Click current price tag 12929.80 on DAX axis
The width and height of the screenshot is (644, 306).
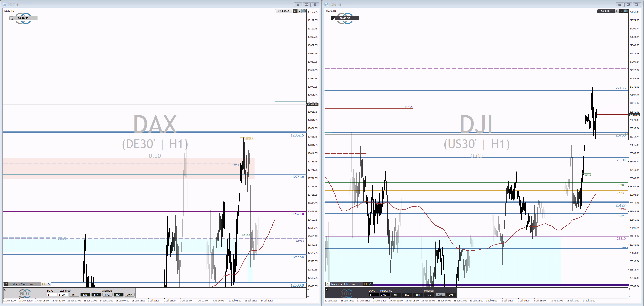coord(313,105)
